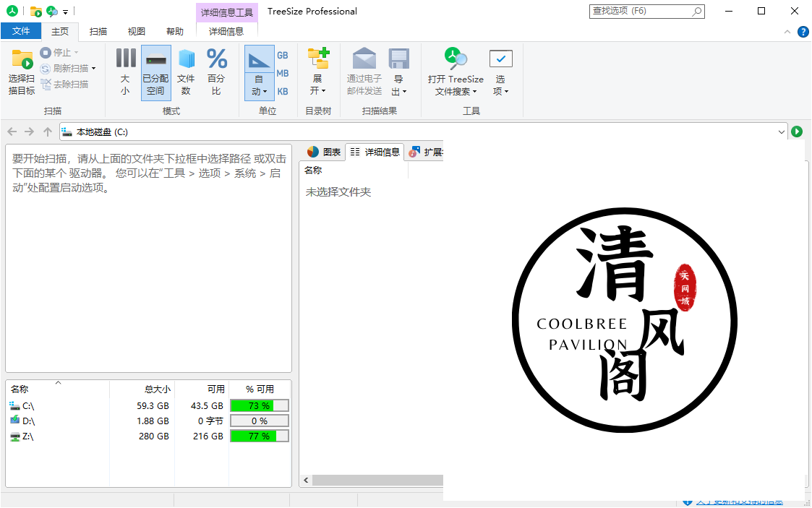Go forward with the right arrow
Screen dimensions: 812x508
[30, 132]
